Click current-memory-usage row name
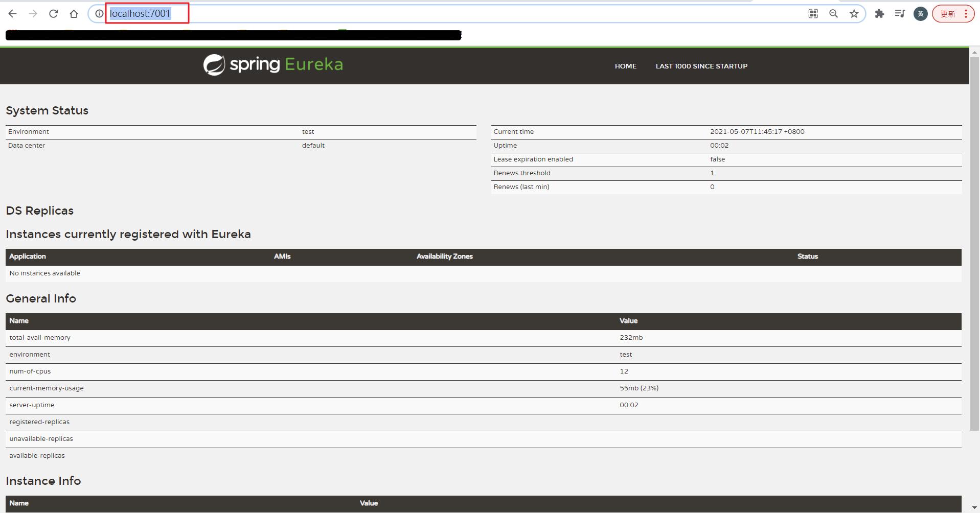 pyautogui.click(x=47, y=388)
